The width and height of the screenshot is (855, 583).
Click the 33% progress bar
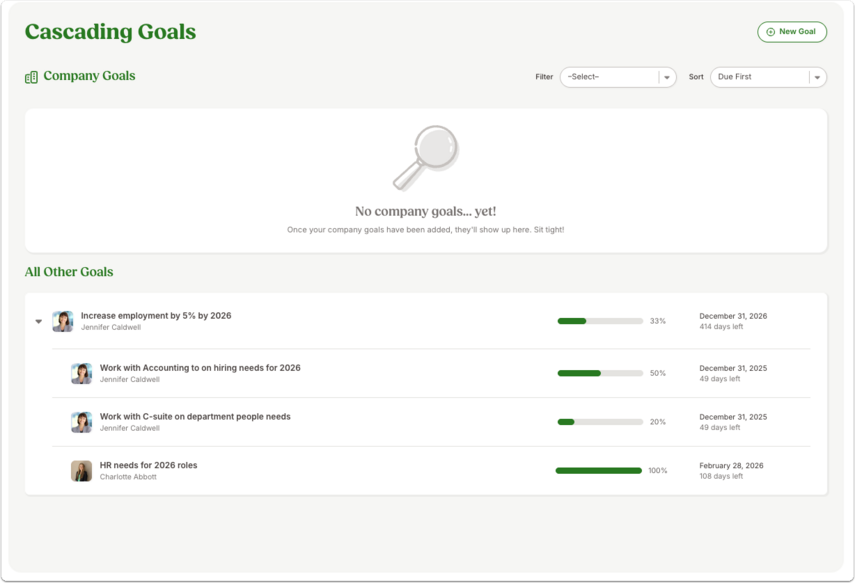[600, 321]
